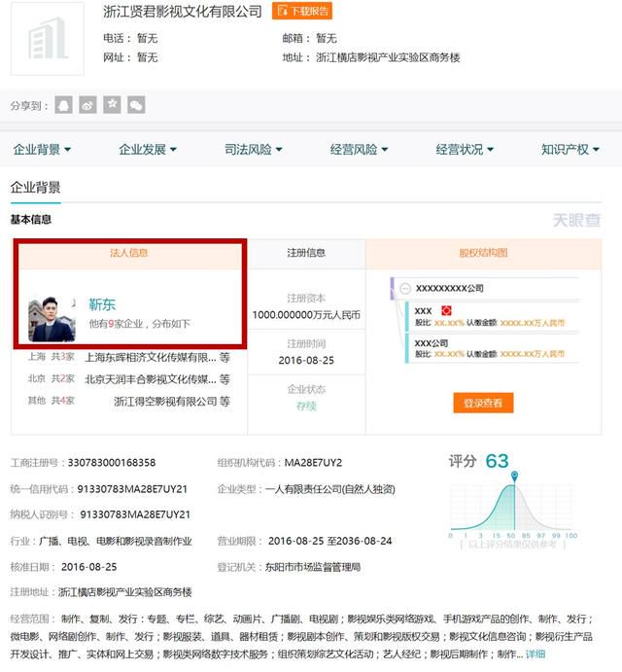Select registered capital 1000.000000万元人民币
The image size is (622, 672).
tap(306, 315)
